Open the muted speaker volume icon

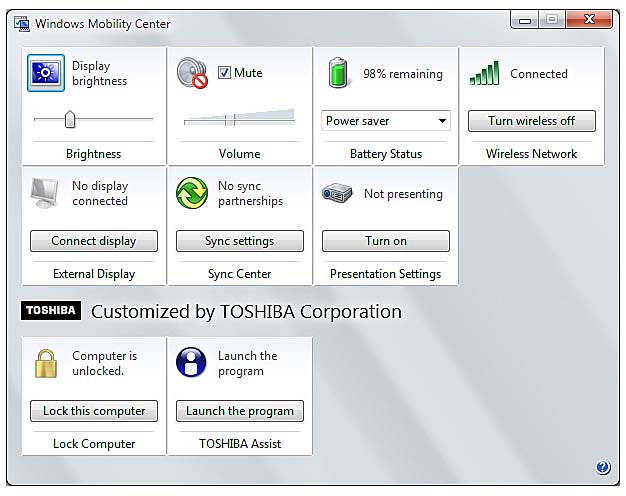(x=192, y=73)
